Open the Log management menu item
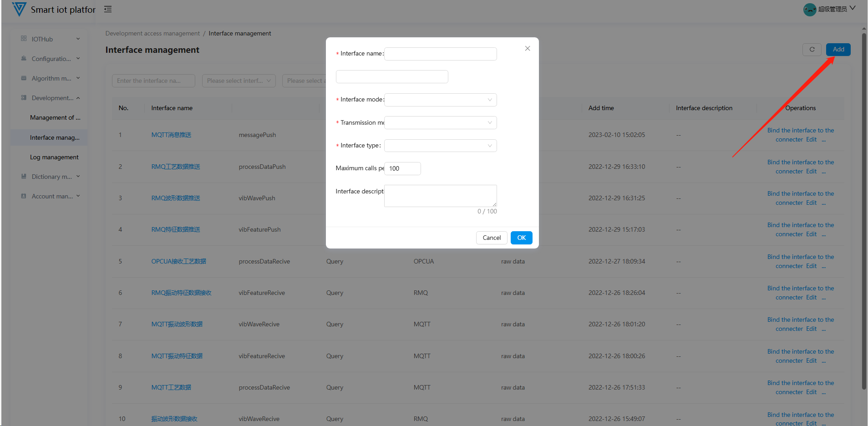The image size is (868, 426). click(54, 157)
